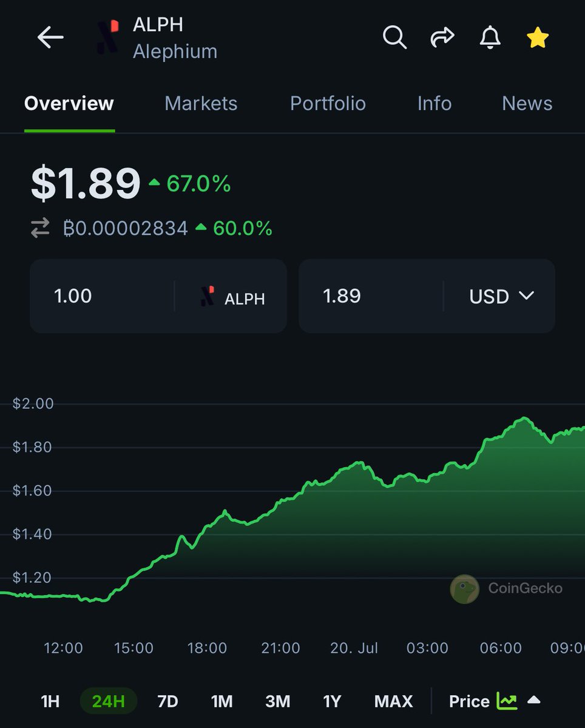Tap the Alephium logo in header
This screenshot has width=585, height=728.
tap(109, 38)
